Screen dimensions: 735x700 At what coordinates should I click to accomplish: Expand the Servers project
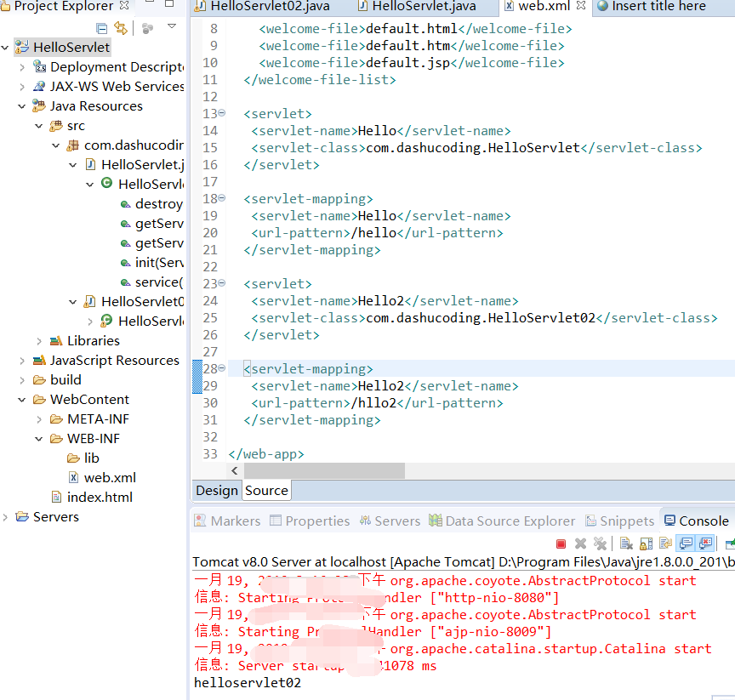pyautogui.click(x=5, y=517)
